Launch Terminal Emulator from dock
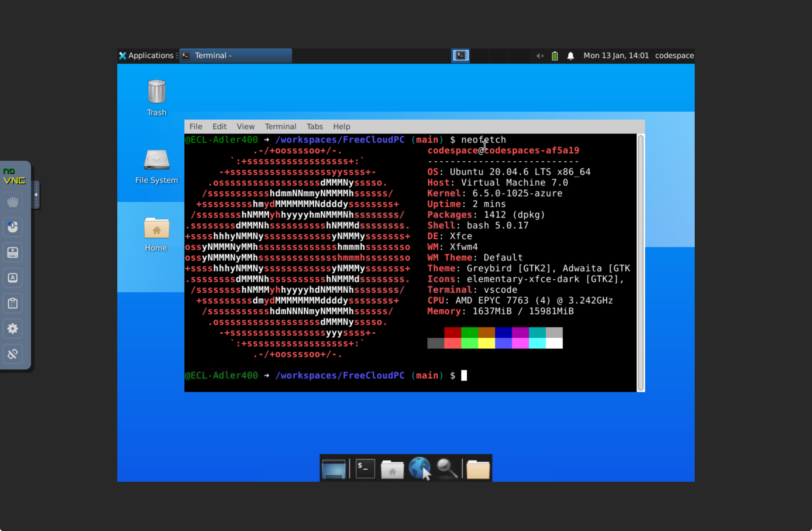Screen dimensions: 812x531 pos(365,469)
